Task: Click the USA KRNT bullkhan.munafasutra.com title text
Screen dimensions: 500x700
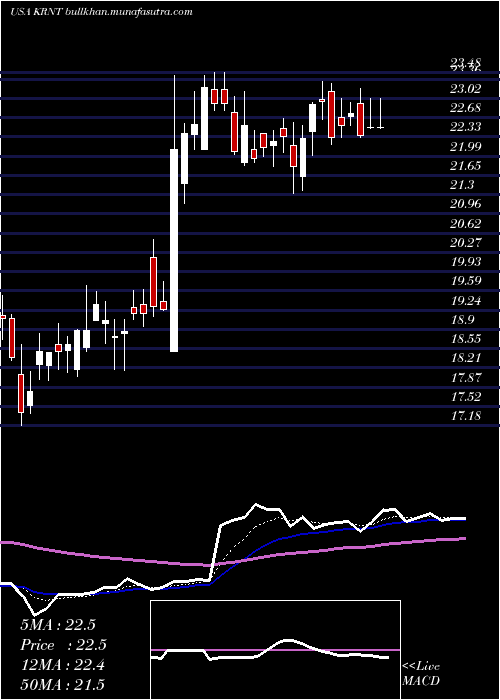Action: tap(101, 12)
